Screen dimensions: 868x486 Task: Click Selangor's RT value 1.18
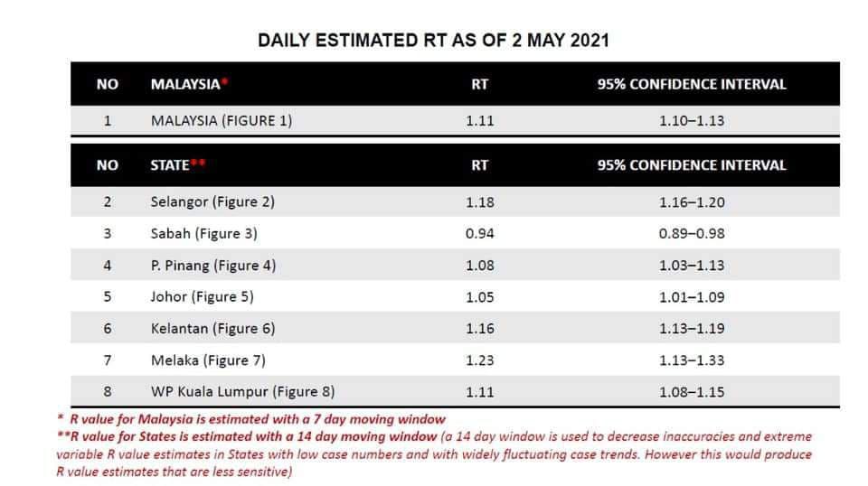tap(480, 201)
